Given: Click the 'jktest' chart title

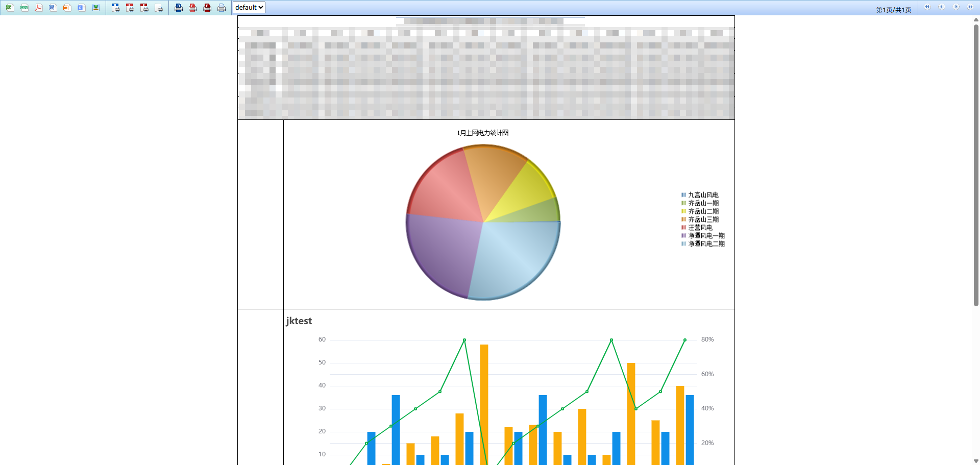Looking at the screenshot, I should point(299,321).
